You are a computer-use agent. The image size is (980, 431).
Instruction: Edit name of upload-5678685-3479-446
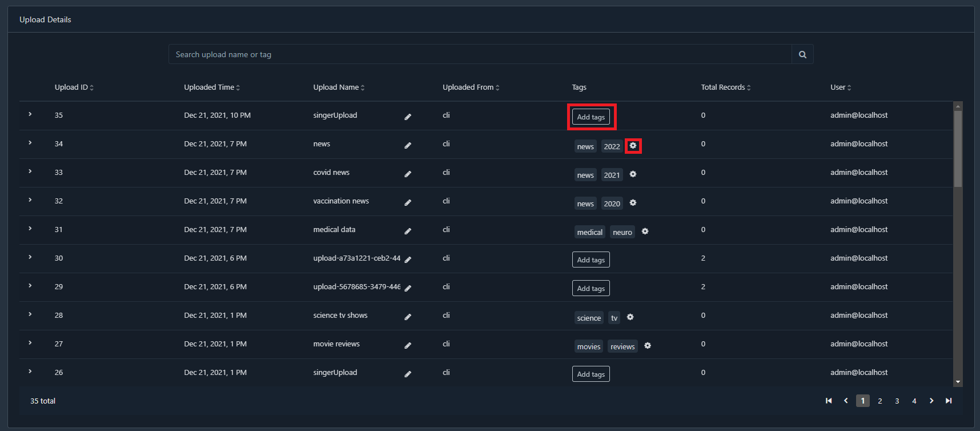(408, 288)
